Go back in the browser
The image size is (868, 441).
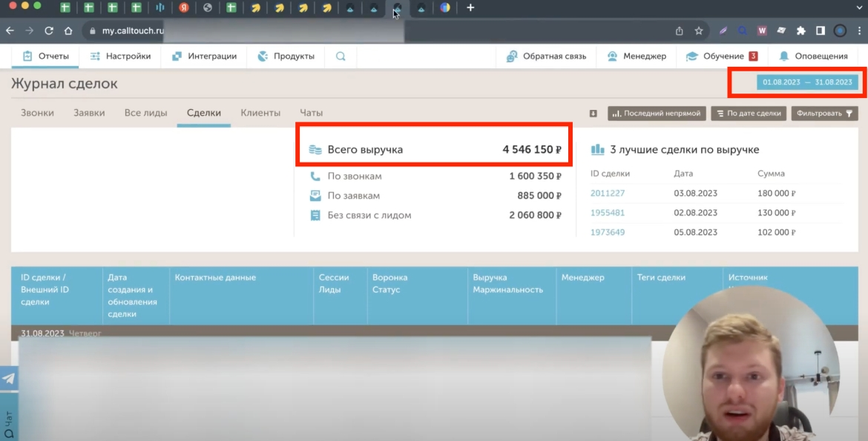10,31
